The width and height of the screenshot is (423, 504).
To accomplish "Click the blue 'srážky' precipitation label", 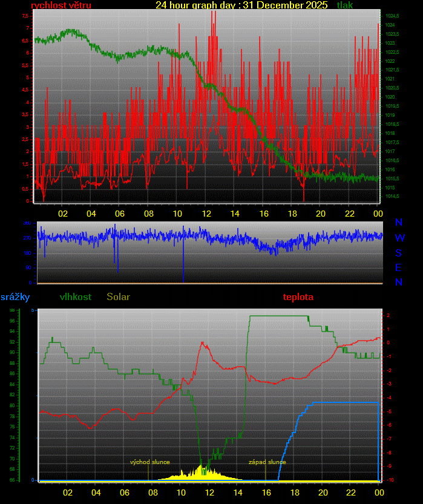I will 15,297.
